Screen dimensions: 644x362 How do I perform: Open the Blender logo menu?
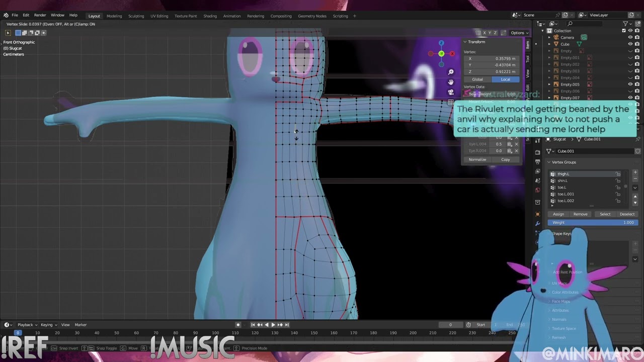(6, 15)
